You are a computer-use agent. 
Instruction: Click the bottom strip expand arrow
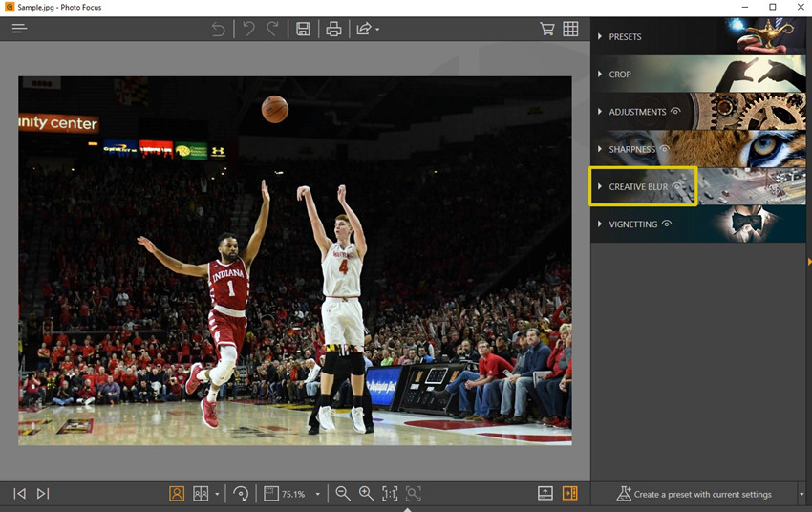tap(407, 509)
